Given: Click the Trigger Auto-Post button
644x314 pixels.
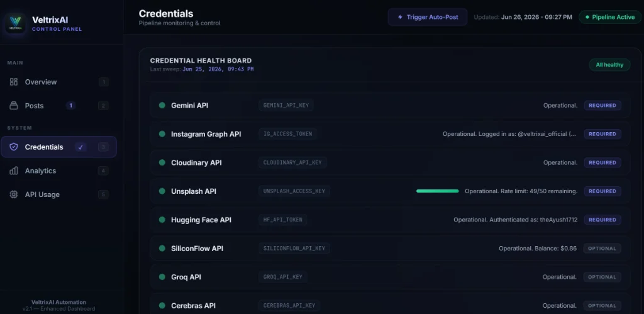Looking at the screenshot, I should [x=428, y=17].
